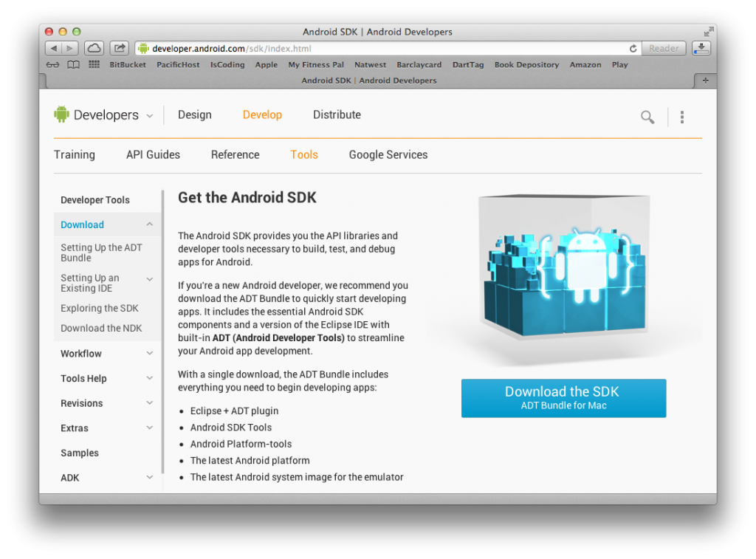The height and width of the screenshot is (559, 756).
Task: Open iCloud Tabs cloud icon
Action: point(94,48)
